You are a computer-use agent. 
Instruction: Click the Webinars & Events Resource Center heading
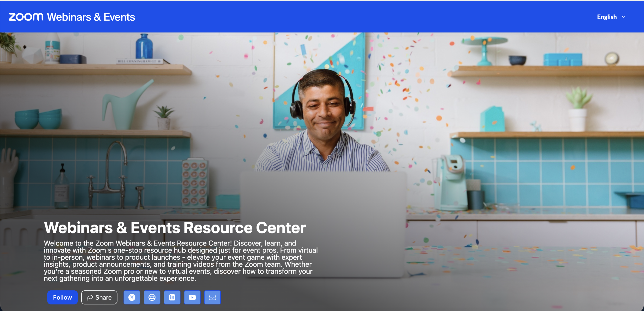click(175, 228)
